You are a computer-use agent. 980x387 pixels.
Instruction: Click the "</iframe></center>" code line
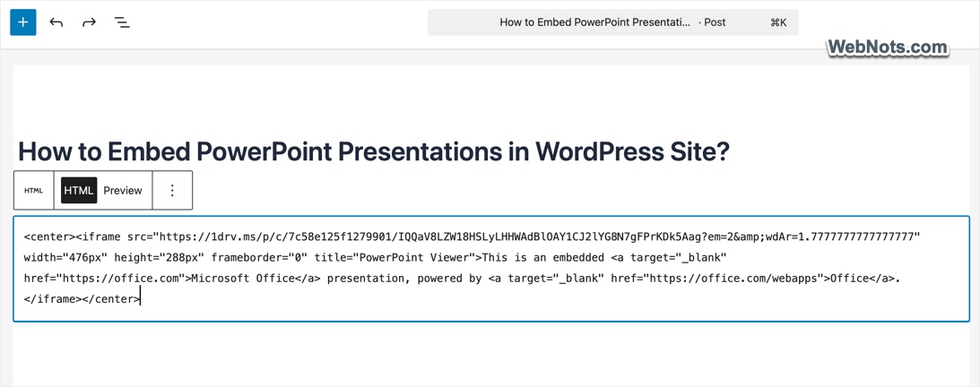click(x=82, y=299)
